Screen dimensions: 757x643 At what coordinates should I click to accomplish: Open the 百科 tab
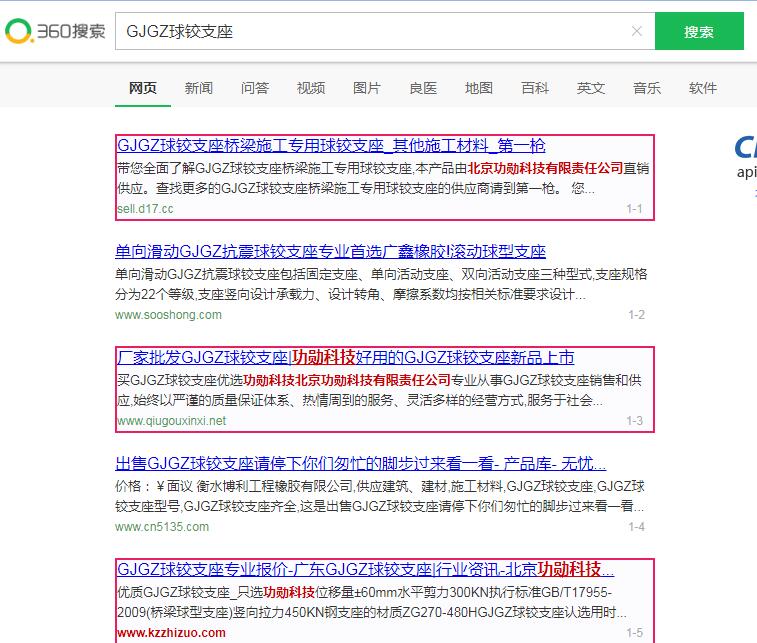coord(535,88)
